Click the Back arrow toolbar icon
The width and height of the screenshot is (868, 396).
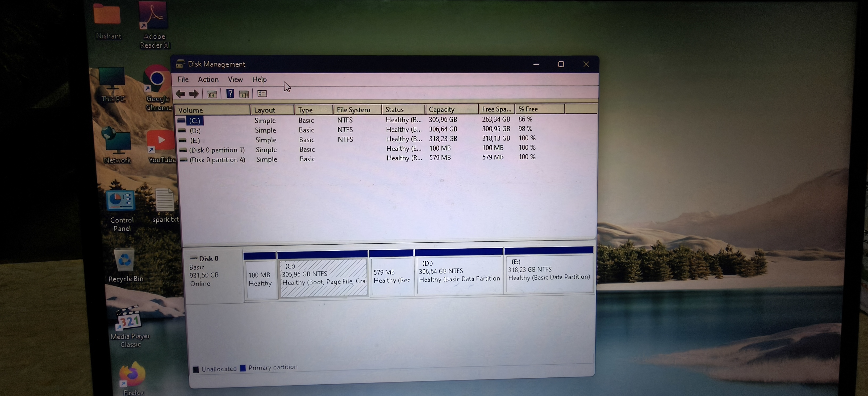pyautogui.click(x=181, y=94)
